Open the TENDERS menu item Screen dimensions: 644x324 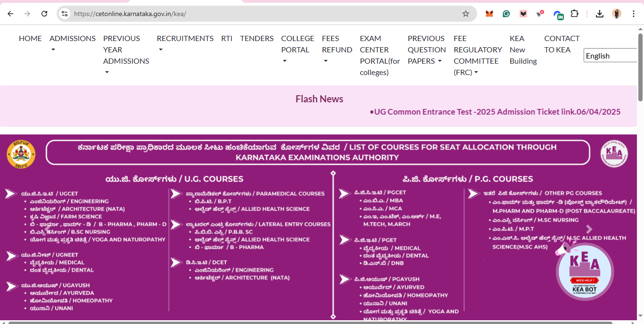[257, 38]
